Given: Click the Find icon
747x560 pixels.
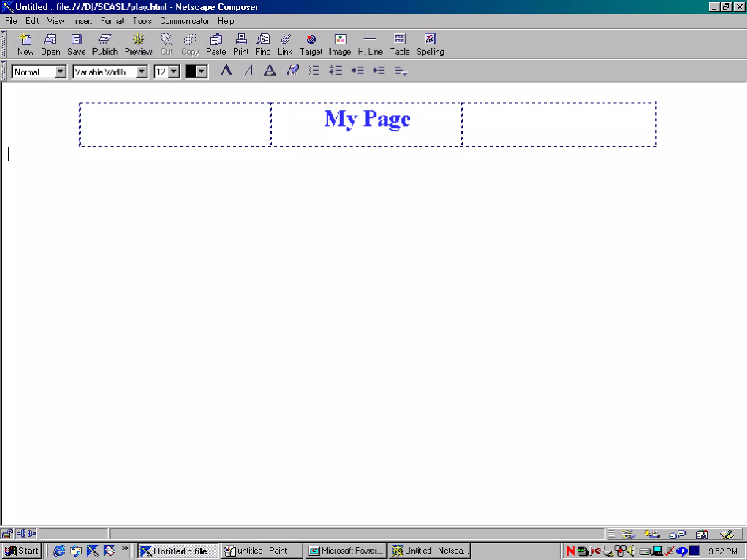Looking at the screenshot, I should [x=263, y=44].
